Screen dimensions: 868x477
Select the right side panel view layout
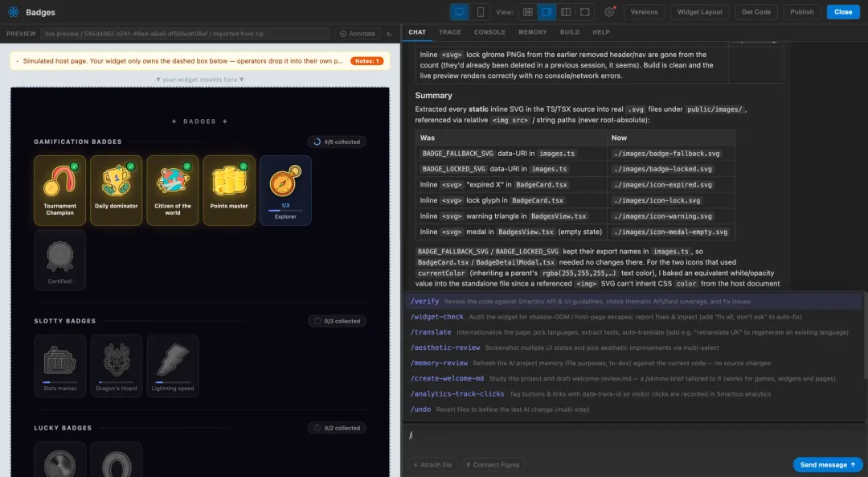(x=547, y=11)
